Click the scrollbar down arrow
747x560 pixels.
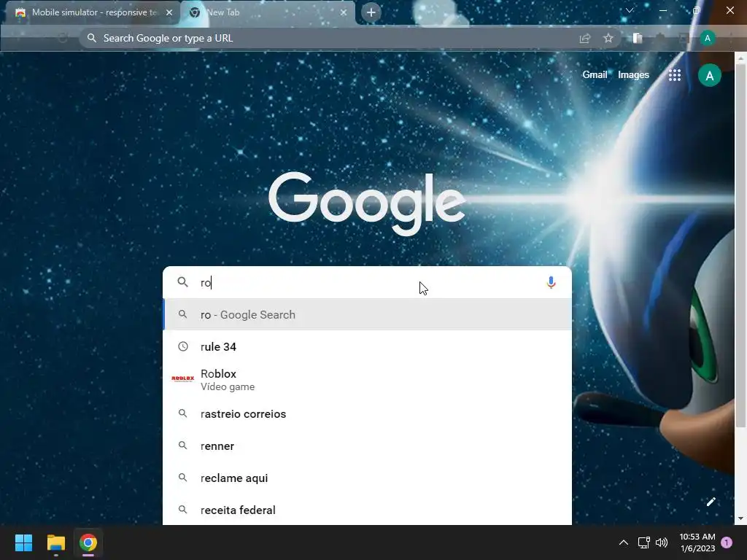(740, 518)
